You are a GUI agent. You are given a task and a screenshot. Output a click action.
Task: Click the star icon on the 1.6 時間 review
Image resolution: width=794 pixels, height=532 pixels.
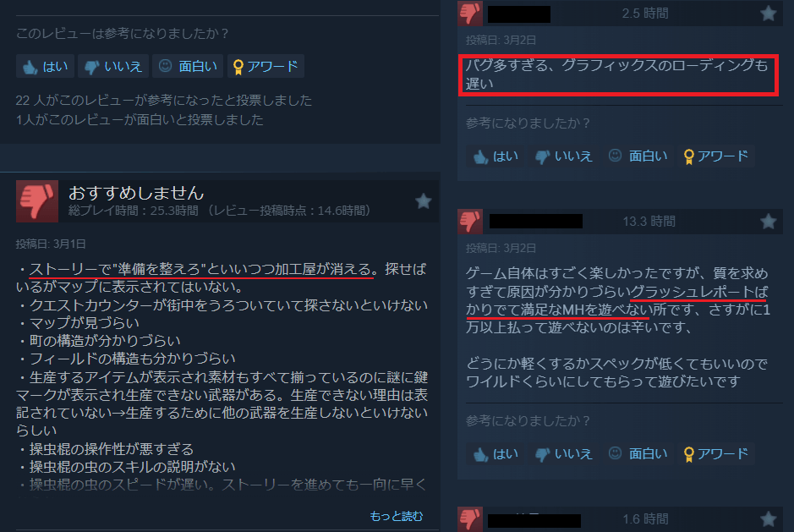click(x=768, y=518)
